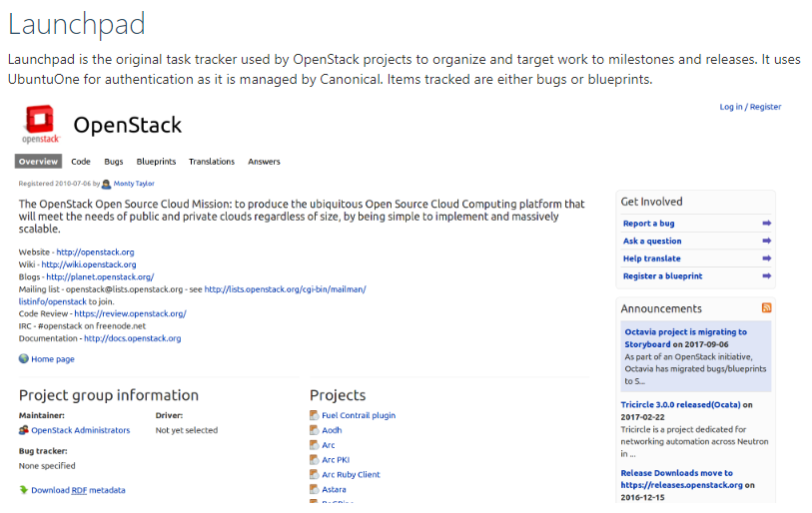Click the Fuel Contrail plugin project icon

[x=315, y=415]
